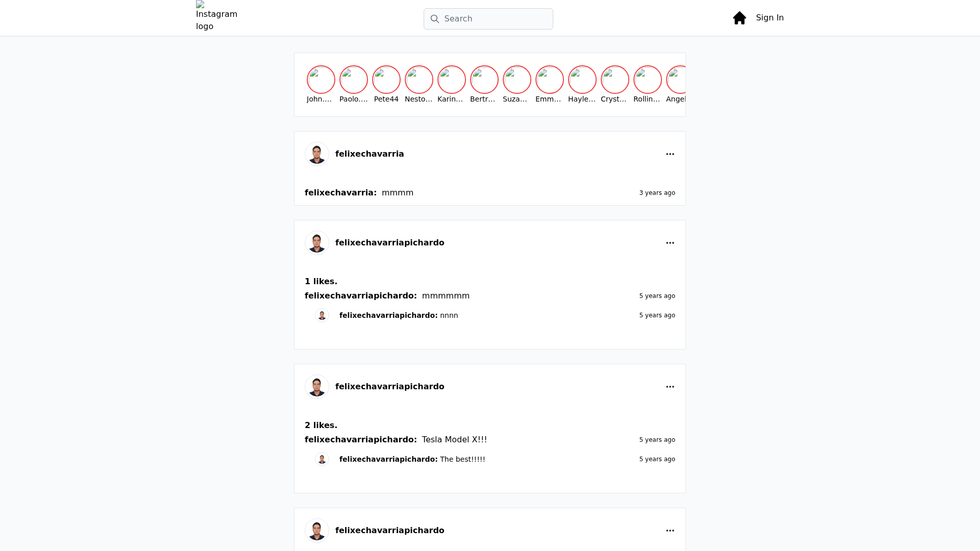Click the 3 years ago timestamp
This screenshot has height=551, width=980.
point(657,193)
